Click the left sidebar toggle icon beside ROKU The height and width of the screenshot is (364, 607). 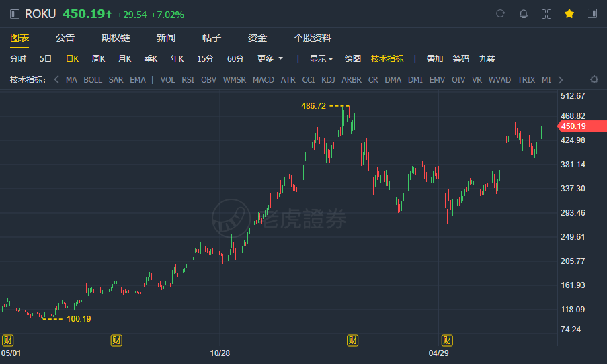click(15, 14)
